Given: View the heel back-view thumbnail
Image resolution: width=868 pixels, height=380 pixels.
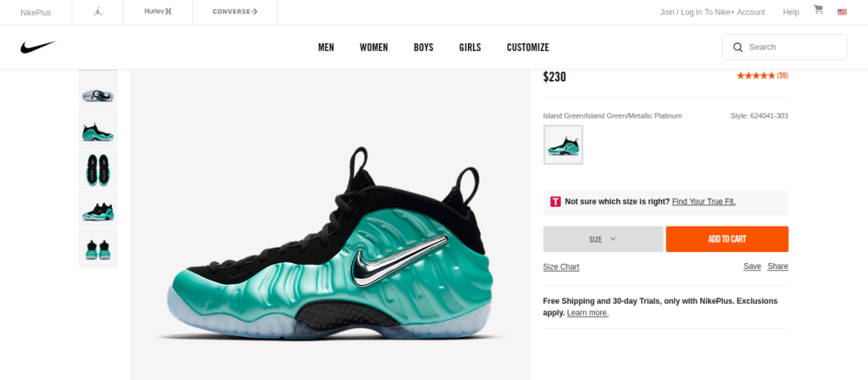Looking at the screenshot, I should click(x=98, y=249).
